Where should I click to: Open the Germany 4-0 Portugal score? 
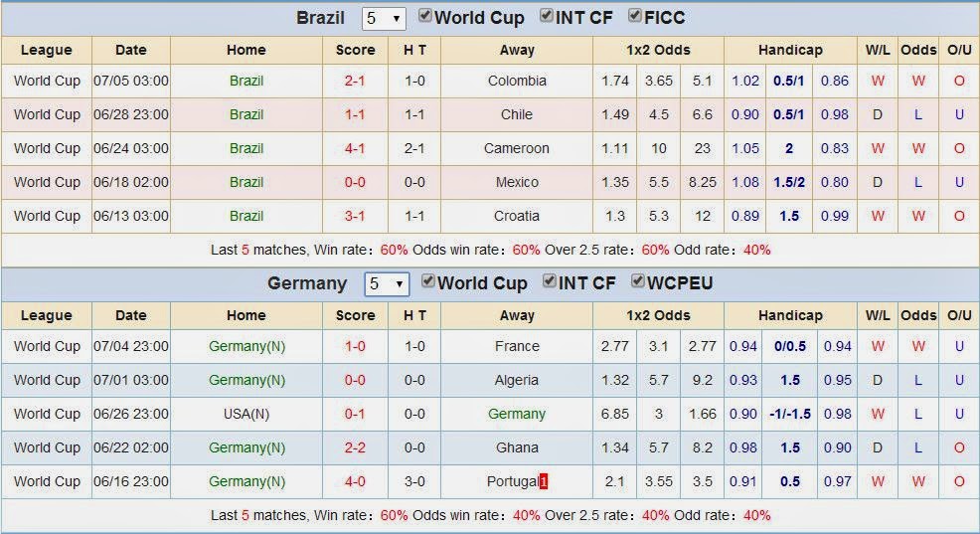click(x=355, y=481)
